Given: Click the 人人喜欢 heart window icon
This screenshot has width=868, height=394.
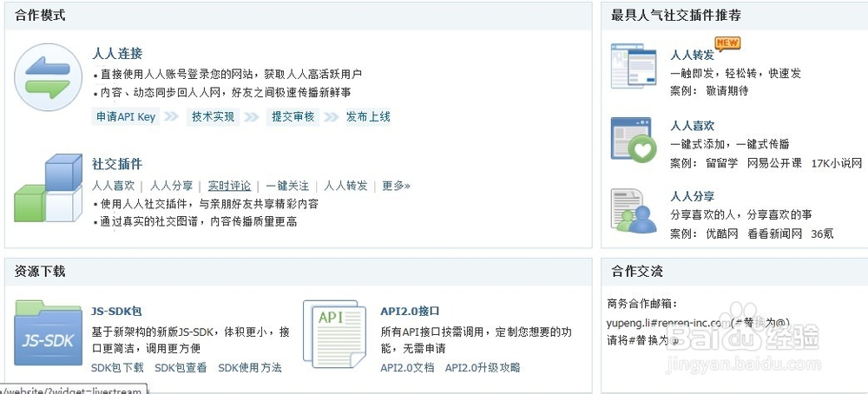Looking at the screenshot, I should pyautogui.click(x=634, y=140).
